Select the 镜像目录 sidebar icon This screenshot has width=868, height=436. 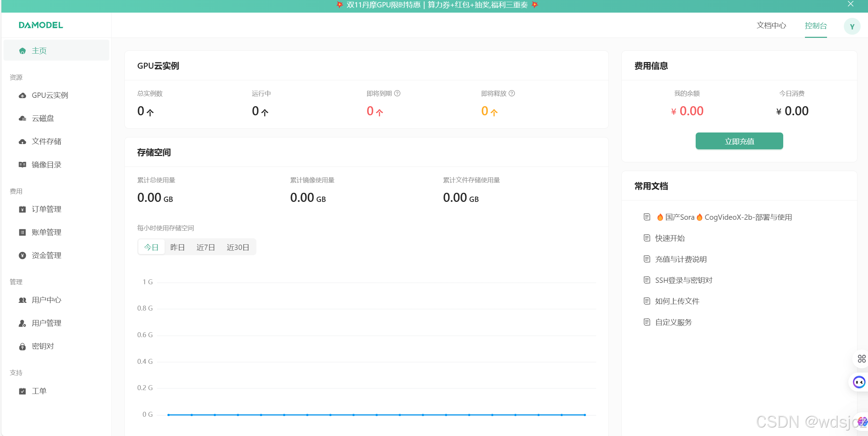coord(22,165)
